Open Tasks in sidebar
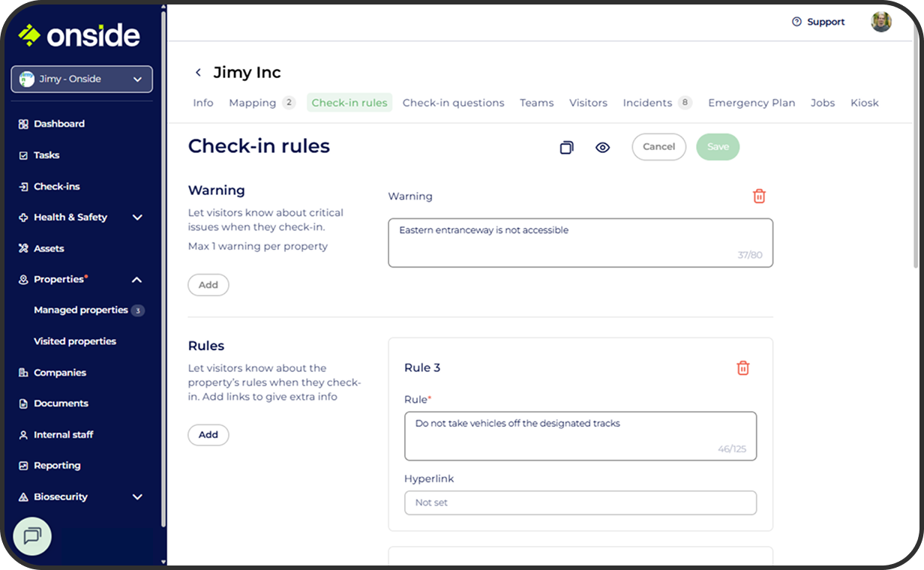924x570 pixels. click(46, 155)
